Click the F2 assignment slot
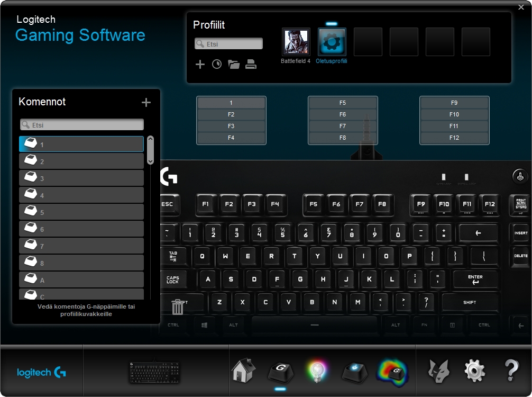 [231, 114]
